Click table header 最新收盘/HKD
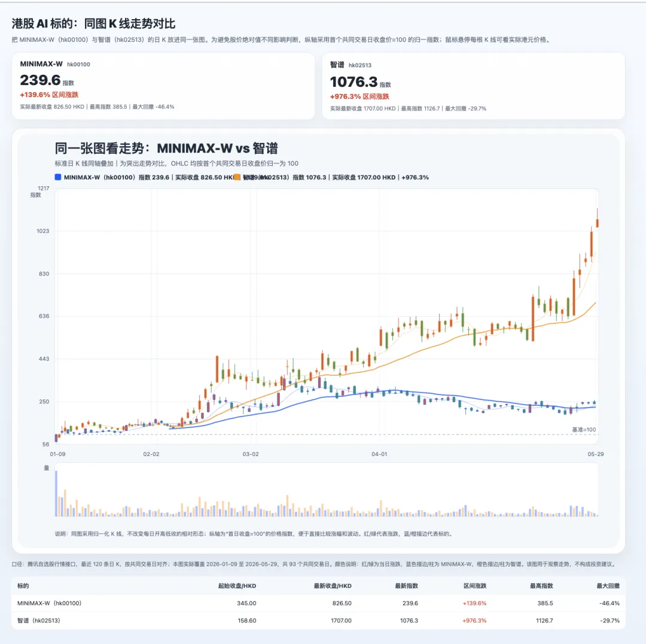646x644 pixels. tap(333, 586)
